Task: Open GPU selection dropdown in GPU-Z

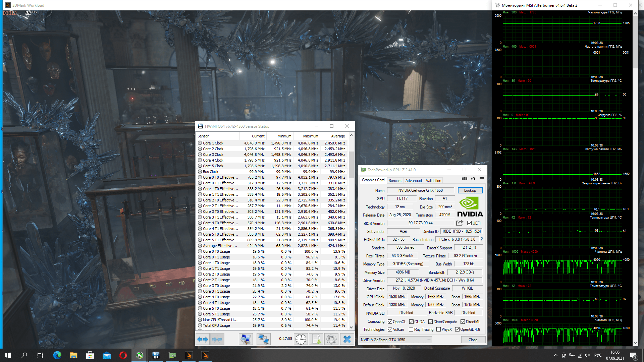Action: pos(395,340)
